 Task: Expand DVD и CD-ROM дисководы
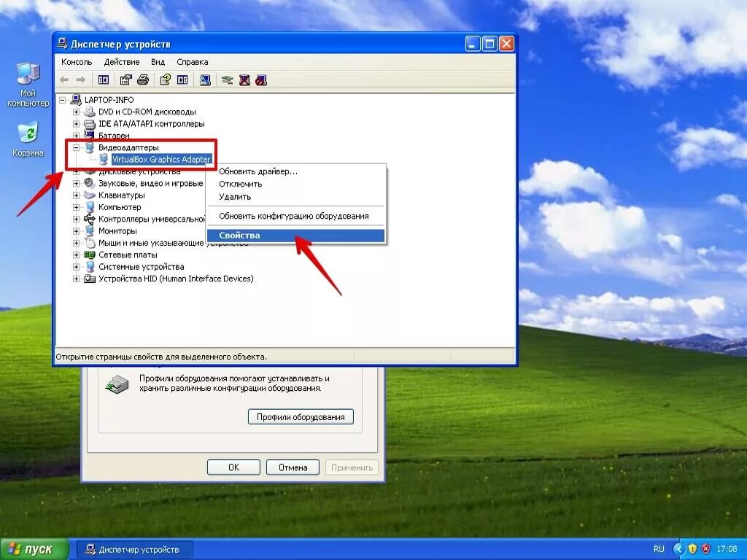pos(76,112)
